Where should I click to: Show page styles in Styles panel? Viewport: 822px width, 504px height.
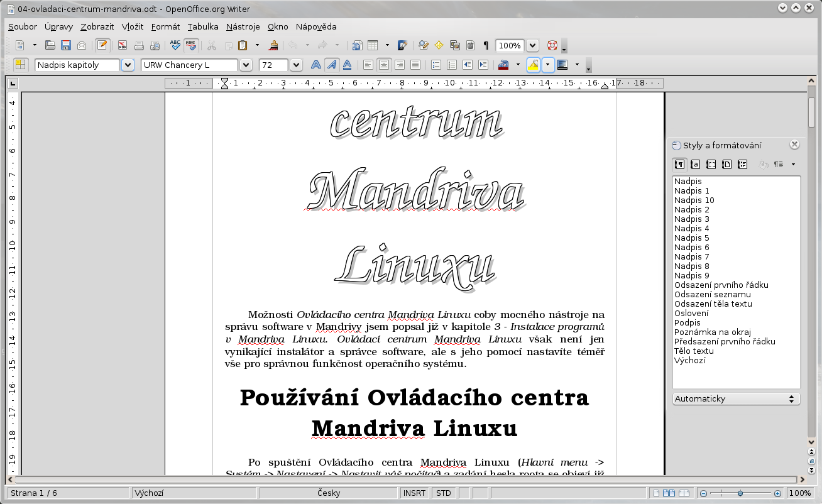pyautogui.click(x=726, y=164)
